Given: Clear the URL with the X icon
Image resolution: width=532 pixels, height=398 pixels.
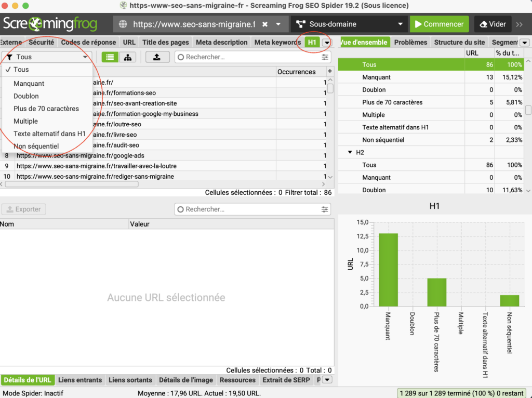Looking at the screenshot, I should pos(265,24).
